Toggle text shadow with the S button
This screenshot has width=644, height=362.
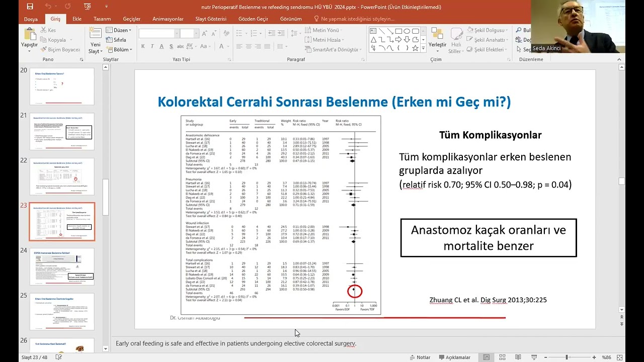(x=171, y=46)
